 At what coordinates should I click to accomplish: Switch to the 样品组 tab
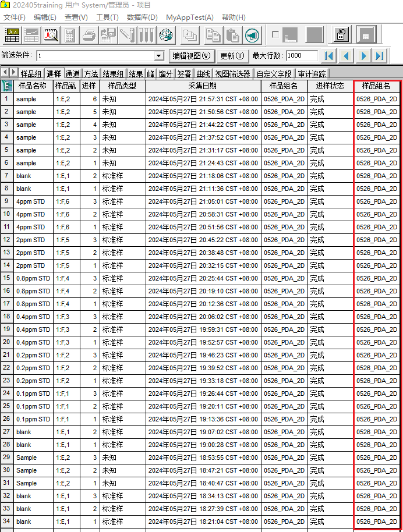[31, 74]
